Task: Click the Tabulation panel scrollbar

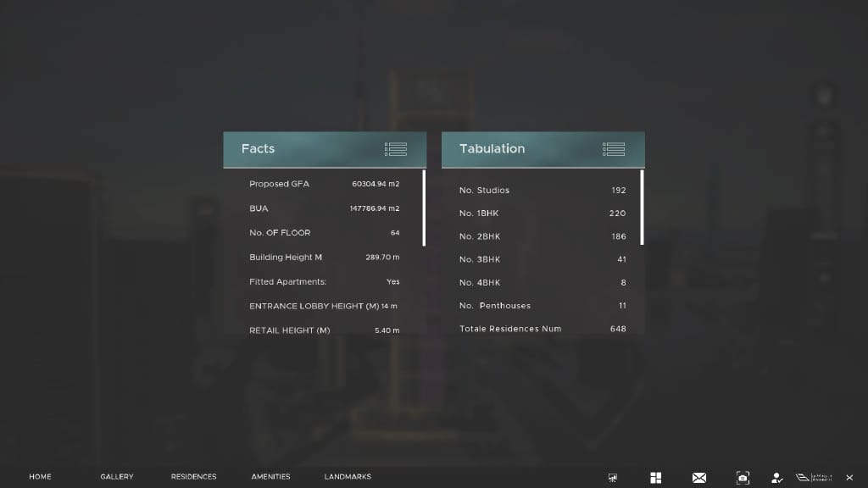Action: pyautogui.click(x=642, y=208)
